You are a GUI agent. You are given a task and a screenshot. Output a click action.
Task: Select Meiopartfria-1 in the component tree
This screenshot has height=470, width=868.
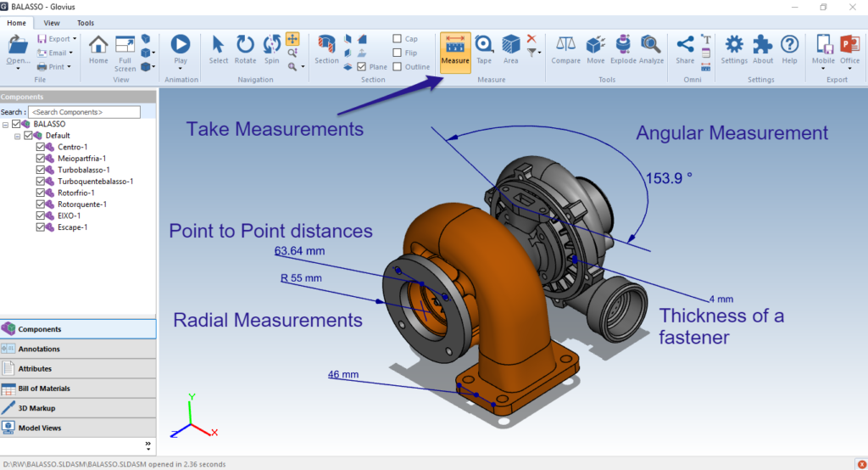point(81,159)
